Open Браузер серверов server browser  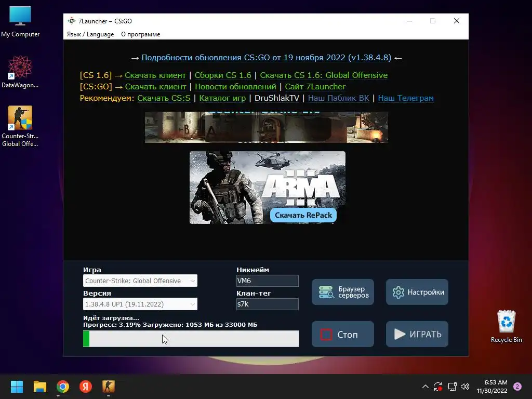(343, 292)
